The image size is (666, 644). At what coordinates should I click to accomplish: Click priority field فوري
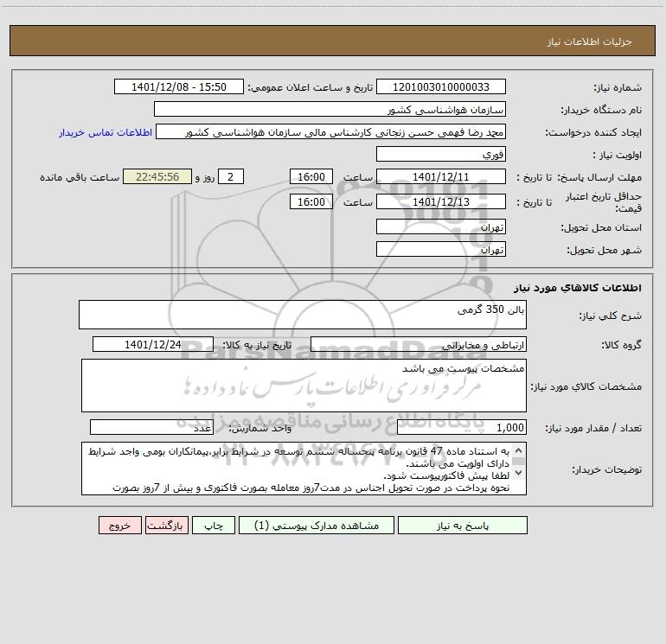pos(441,154)
